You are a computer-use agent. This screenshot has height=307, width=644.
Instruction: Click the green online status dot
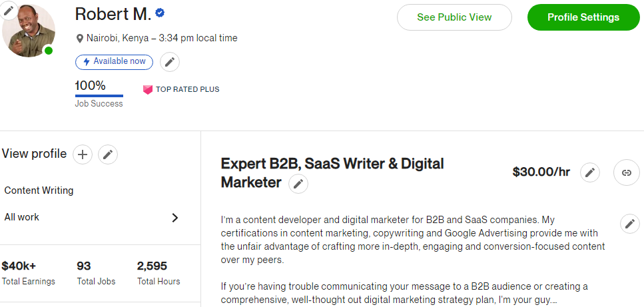point(48,51)
